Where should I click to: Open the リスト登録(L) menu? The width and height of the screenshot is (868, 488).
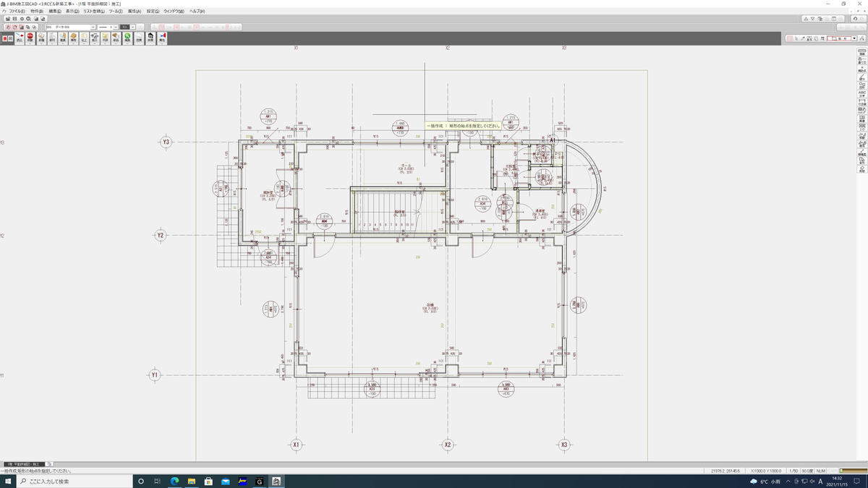(x=94, y=12)
